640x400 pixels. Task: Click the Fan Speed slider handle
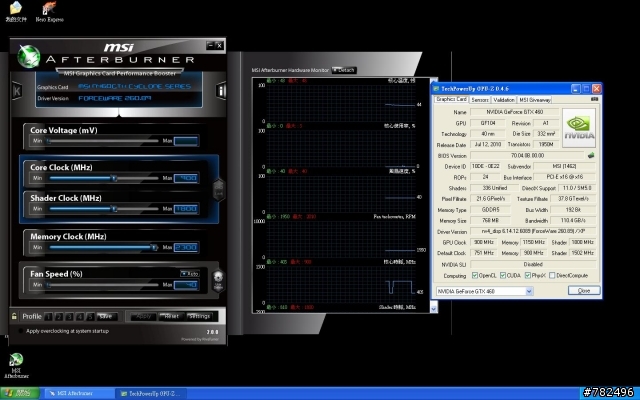pos(49,284)
